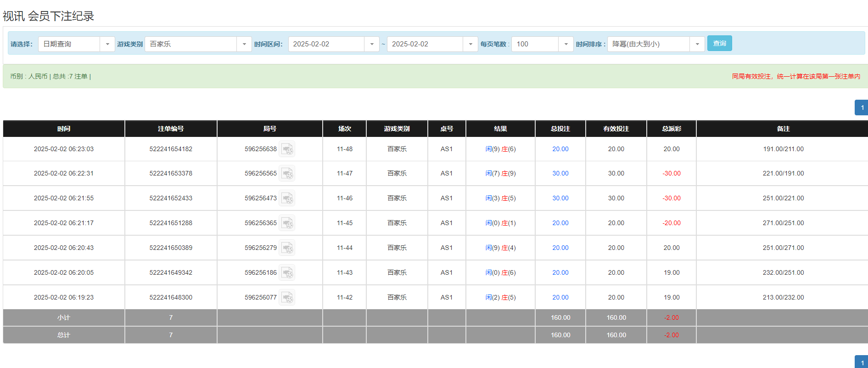View replay icon for round 596256186
Viewport: 868px width, 368px height.
287,273
